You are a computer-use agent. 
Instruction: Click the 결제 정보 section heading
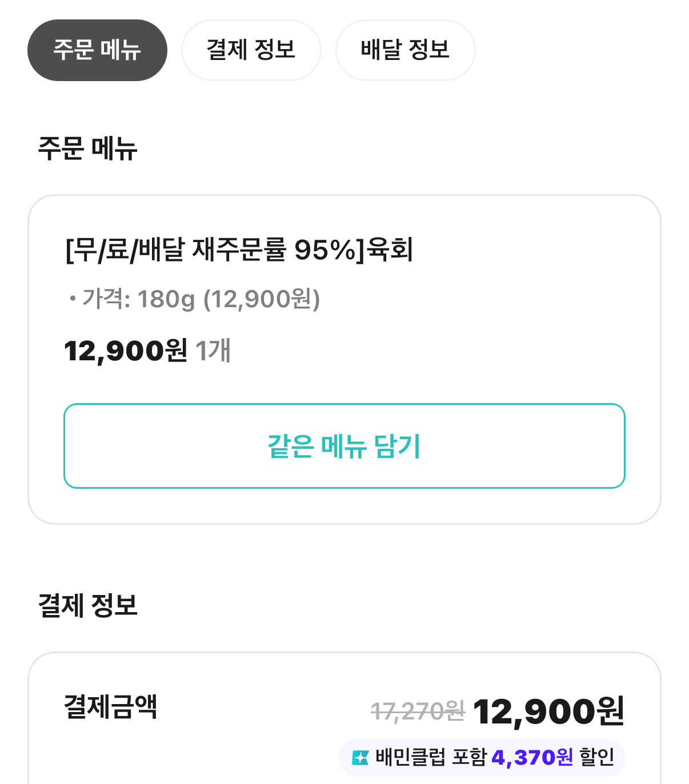click(x=87, y=605)
